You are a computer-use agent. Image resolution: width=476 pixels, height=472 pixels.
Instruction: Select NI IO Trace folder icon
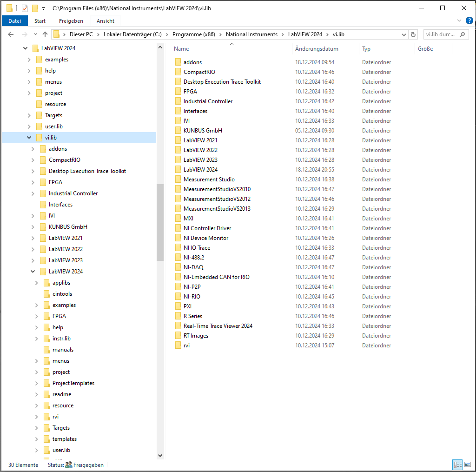(178, 248)
